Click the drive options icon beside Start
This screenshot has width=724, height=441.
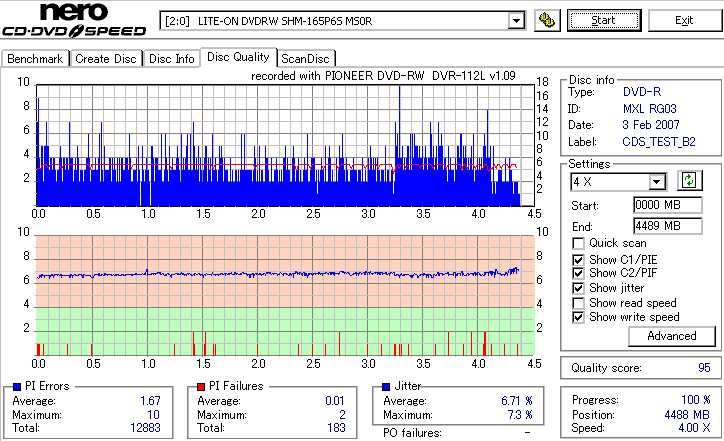[x=547, y=21]
